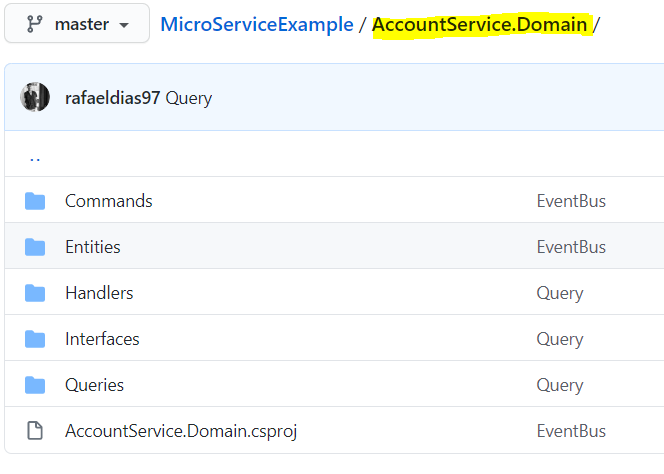
Task: Click the Entities folder icon
Action: 35,247
